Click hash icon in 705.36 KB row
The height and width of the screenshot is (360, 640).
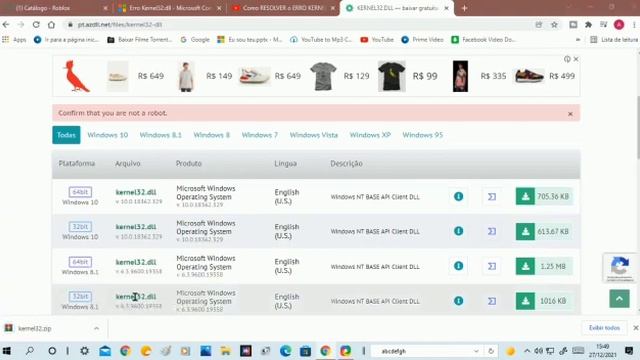coord(492,197)
